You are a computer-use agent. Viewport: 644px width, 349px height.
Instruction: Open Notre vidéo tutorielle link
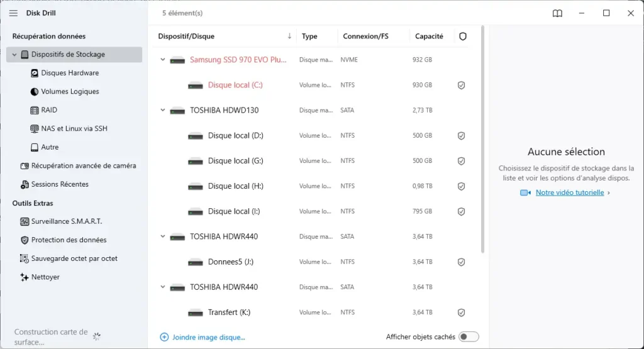click(x=570, y=193)
